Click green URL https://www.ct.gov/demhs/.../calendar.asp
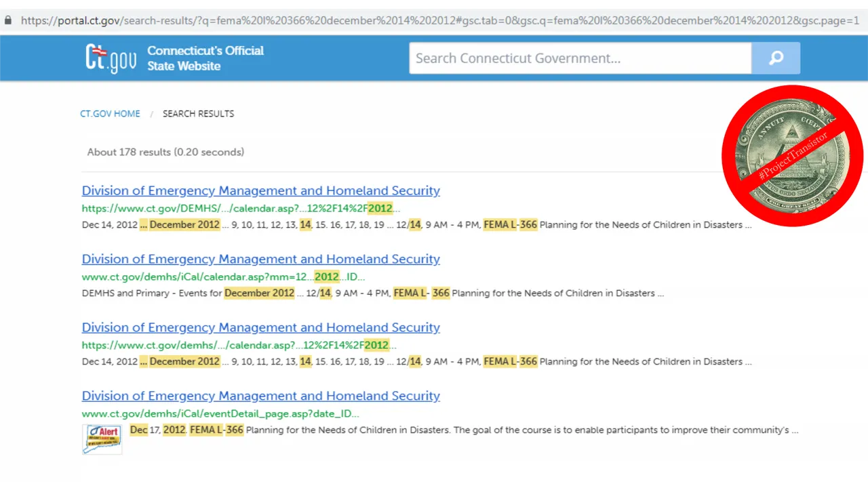 (239, 345)
